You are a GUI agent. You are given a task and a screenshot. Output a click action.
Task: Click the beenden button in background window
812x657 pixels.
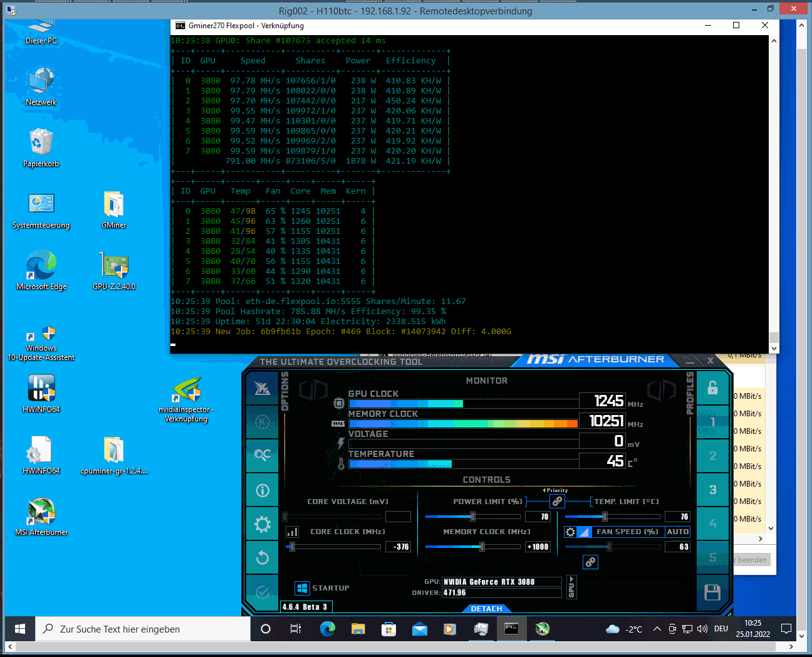[x=752, y=560]
